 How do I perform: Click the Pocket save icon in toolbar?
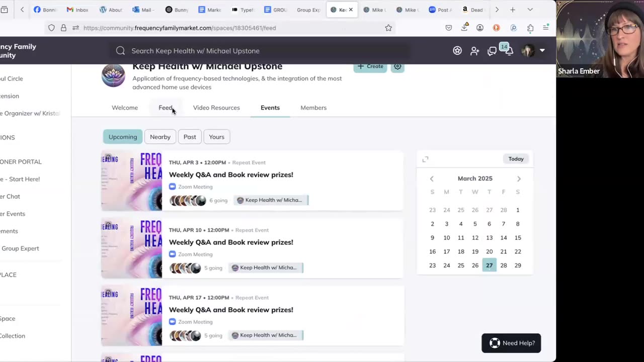click(449, 28)
